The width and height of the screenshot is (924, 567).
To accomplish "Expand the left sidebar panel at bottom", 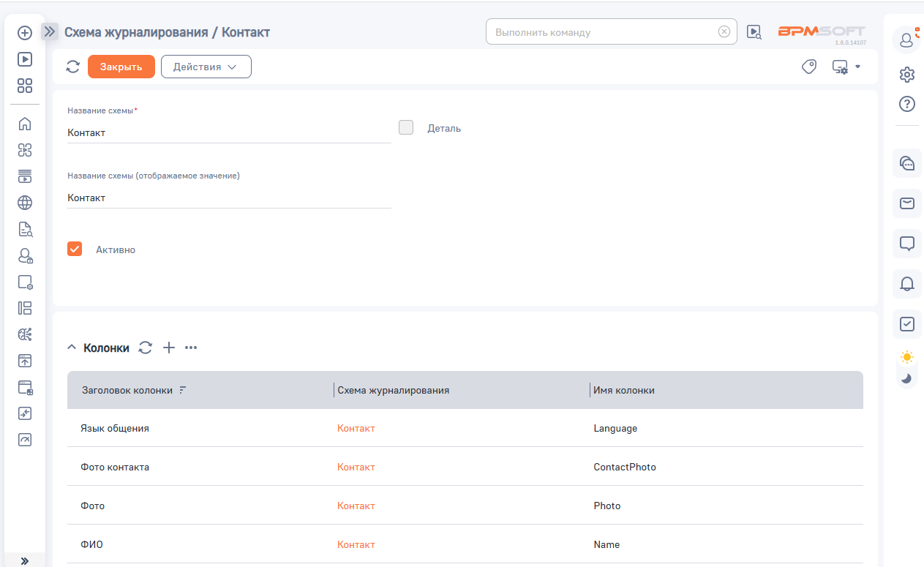I will click(x=25, y=560).
